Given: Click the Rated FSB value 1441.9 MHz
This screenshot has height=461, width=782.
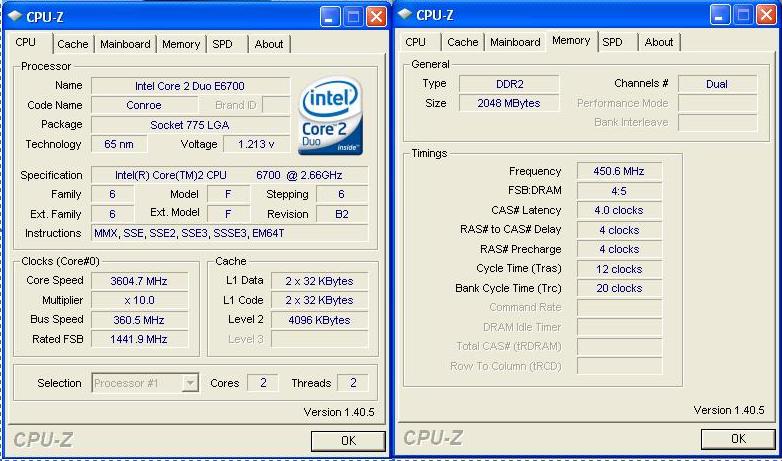Looking at the screenshot, I should coord(139,339).
